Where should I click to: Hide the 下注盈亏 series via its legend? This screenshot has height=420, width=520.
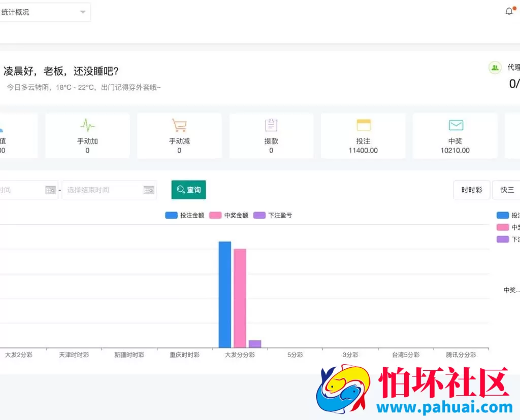pyautogui.click(x=273, y=215)
